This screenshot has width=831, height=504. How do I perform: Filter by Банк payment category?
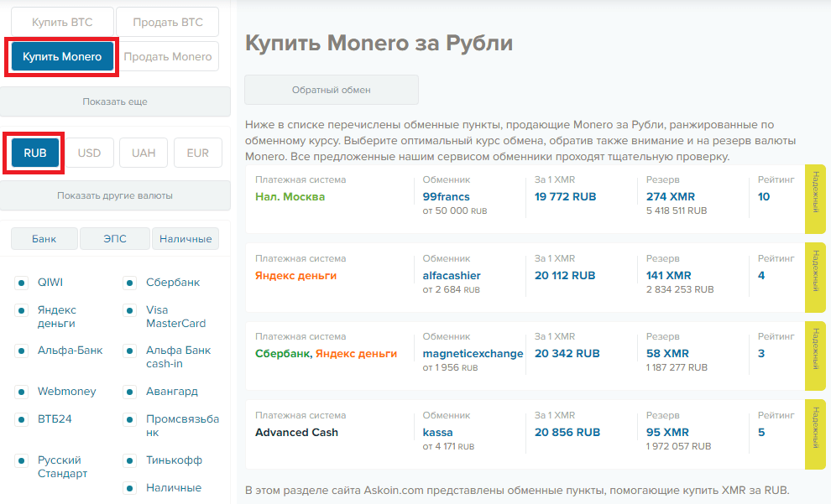point(44,239)
